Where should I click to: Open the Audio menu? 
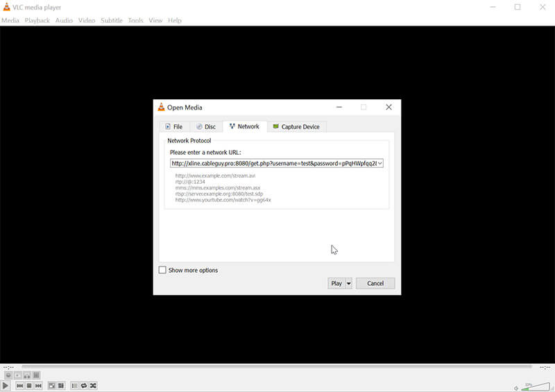click(x=64, y=21)
